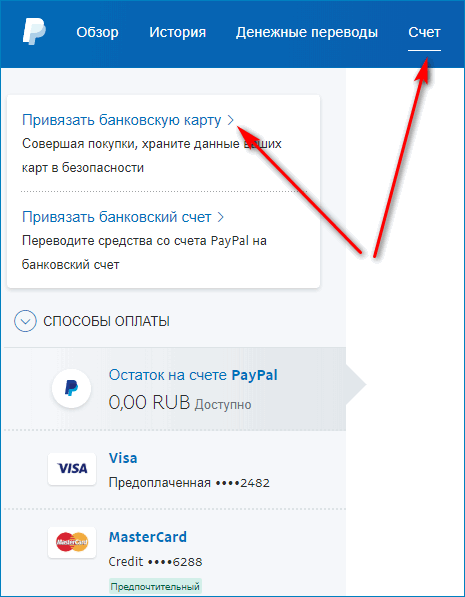Click Предоплаченная card ending 2482

point(189,483)
